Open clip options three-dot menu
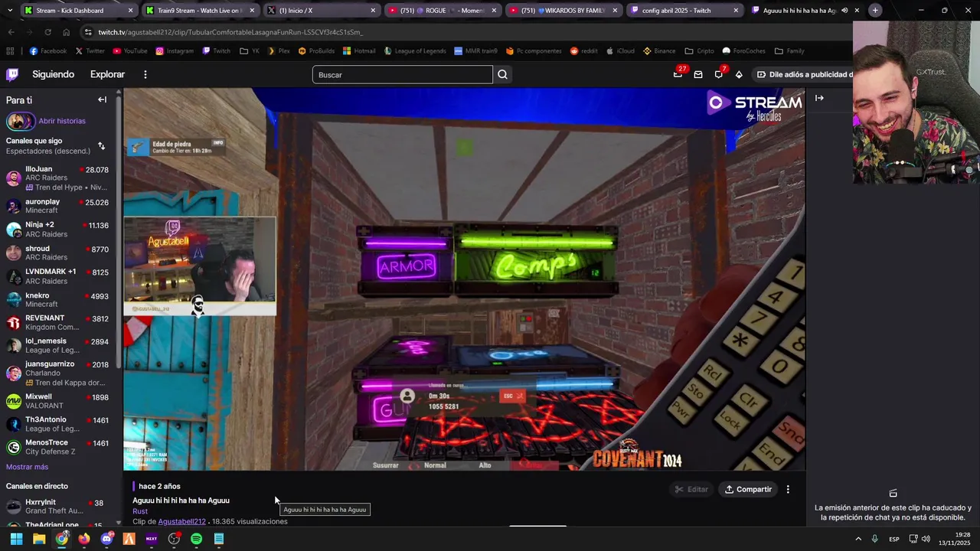The image size is (980, 551). 788,489
